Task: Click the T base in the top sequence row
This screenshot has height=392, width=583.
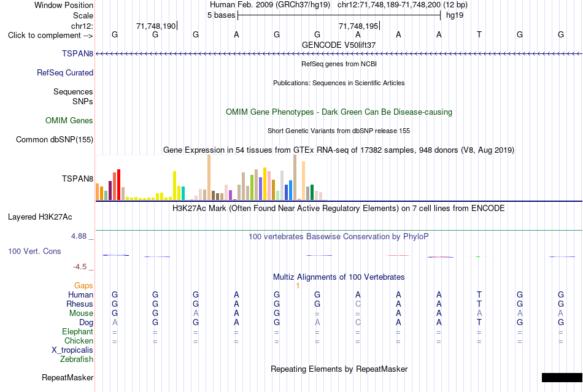Action: pyautogui.click(x=479, y=34)
